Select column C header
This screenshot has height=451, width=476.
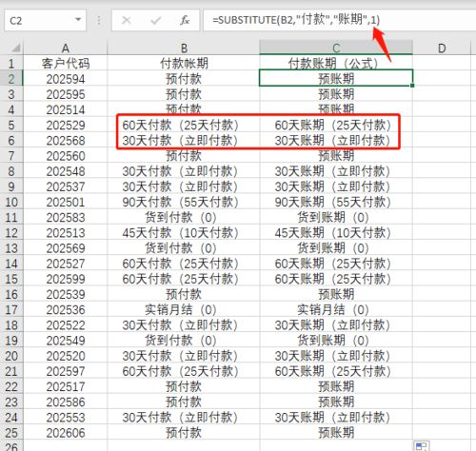pyautogui.click(x=336, y=48)
